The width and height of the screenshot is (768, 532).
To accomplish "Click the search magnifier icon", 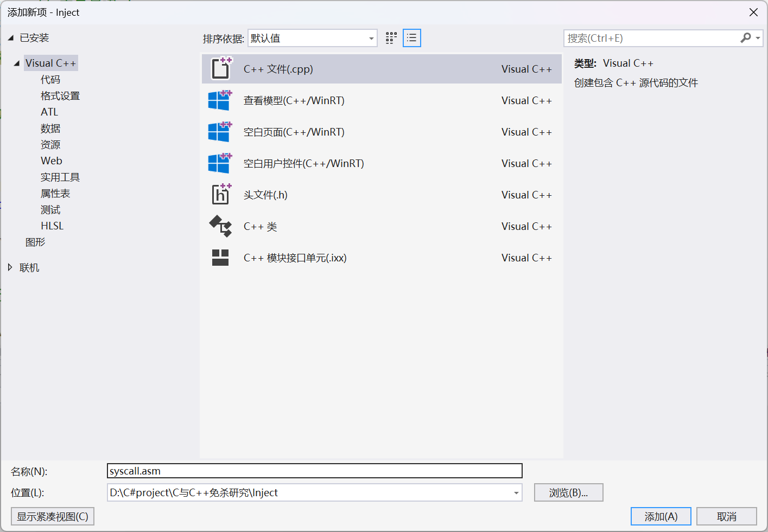I will coord(746,38).
